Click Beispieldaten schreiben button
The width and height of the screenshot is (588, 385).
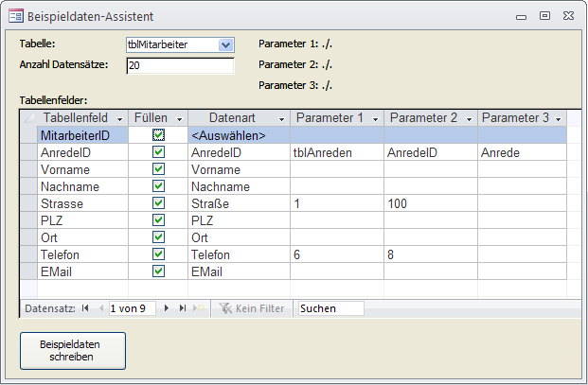(73, 351)
